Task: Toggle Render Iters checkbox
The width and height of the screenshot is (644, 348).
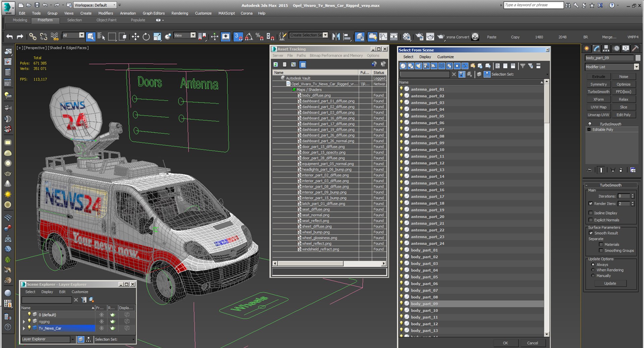Action: pos(591,204)
